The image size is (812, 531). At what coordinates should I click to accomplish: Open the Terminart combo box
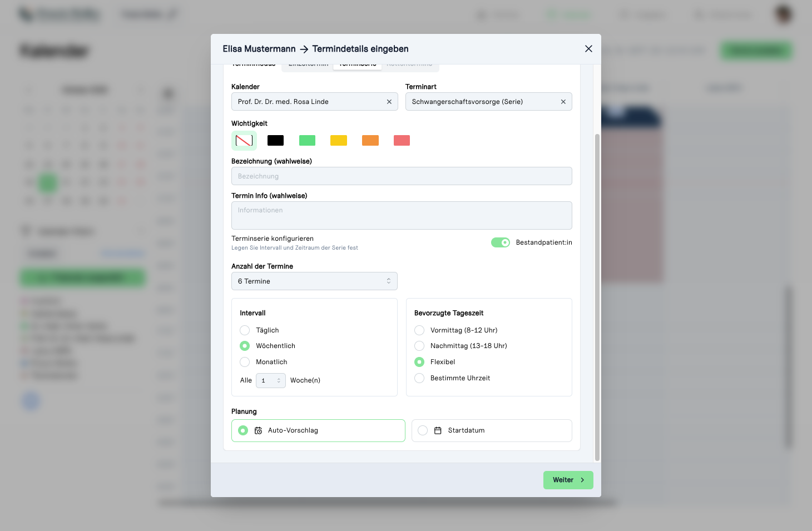[x=488, y=102]
